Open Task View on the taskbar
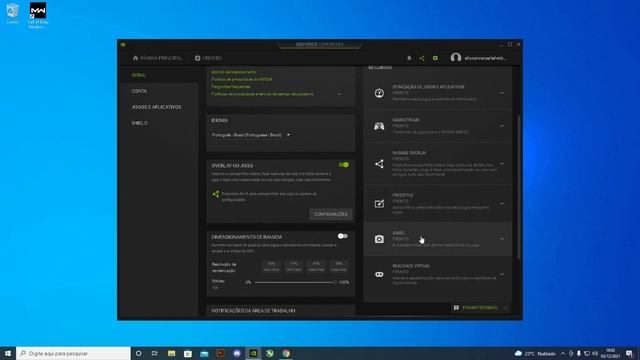This screenshot has width=640, height=360. 155,353
